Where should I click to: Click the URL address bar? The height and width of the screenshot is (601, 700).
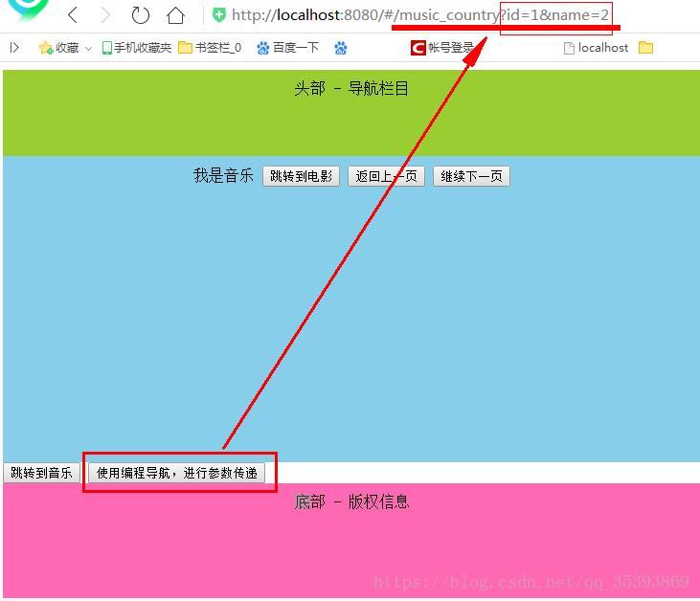419,15
